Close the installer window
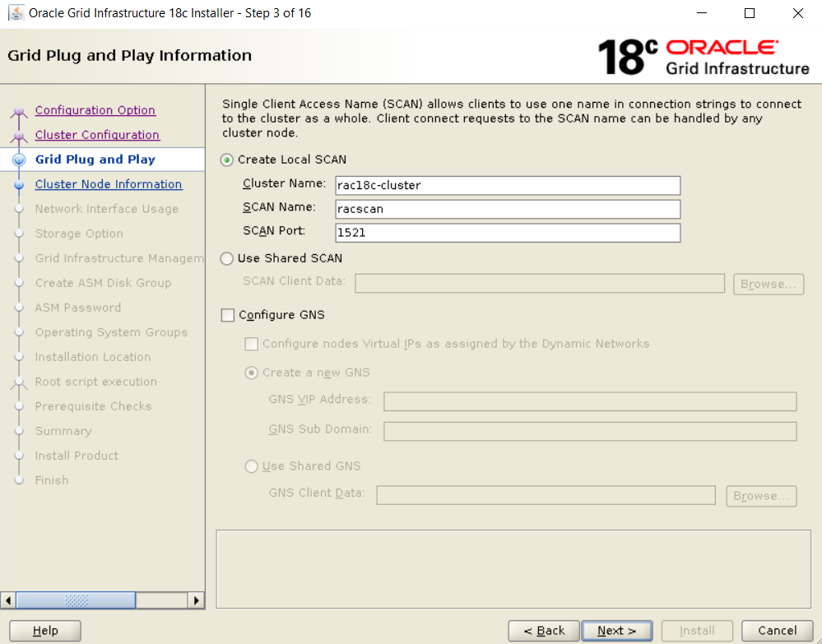822x644 pixels. pos(798,13)
